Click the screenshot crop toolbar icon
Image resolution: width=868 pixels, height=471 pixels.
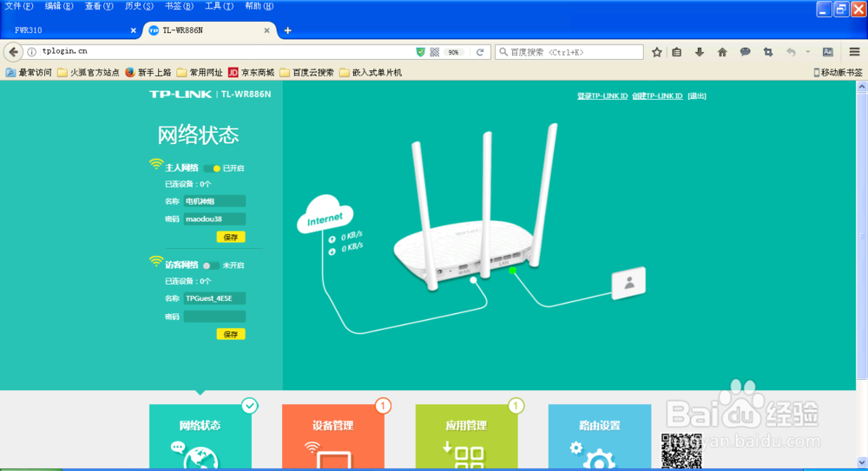[768, 52]
